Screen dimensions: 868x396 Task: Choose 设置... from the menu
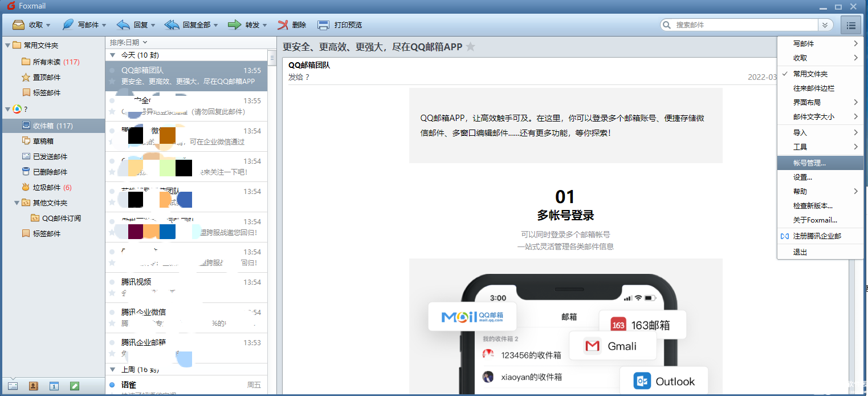point(821,177)
